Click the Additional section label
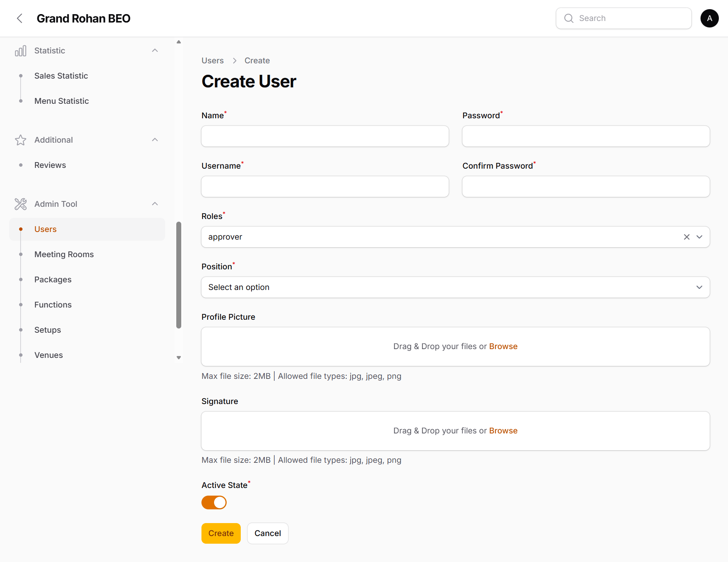This screenshot has width=728, height=562. coord(53,140)
